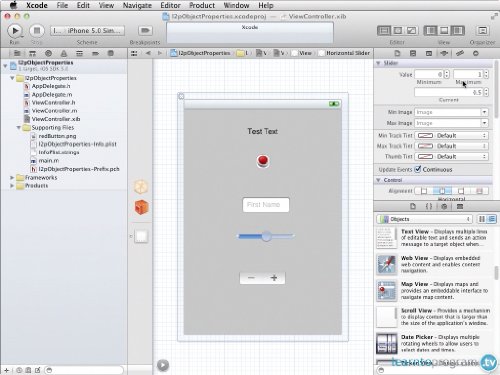Click the horizontal slider on canvas
This screenshot has width=500, height=375.
coord(266,236)
